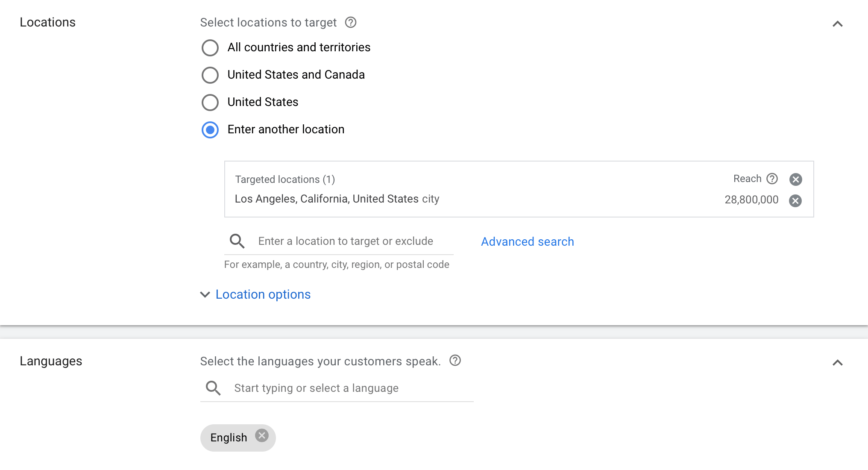This screenshot has width=868, height=470.
Task: Click the language search magnifier icon
Action: pos(212,388)
